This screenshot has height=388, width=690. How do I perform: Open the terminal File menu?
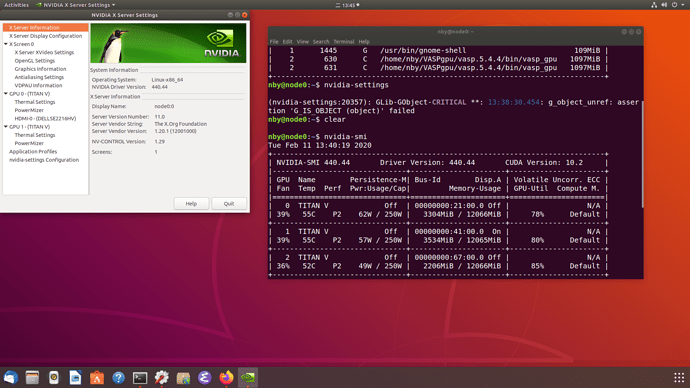274,41
